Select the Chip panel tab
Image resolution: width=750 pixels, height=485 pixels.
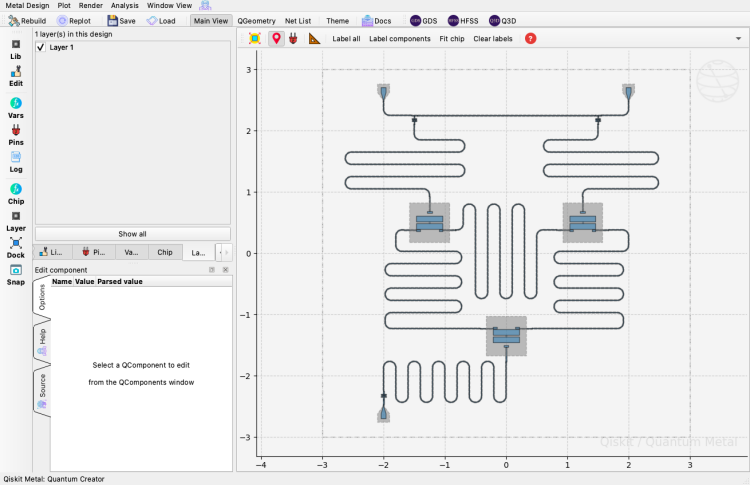pyautogui.click(x=165, y=252)
